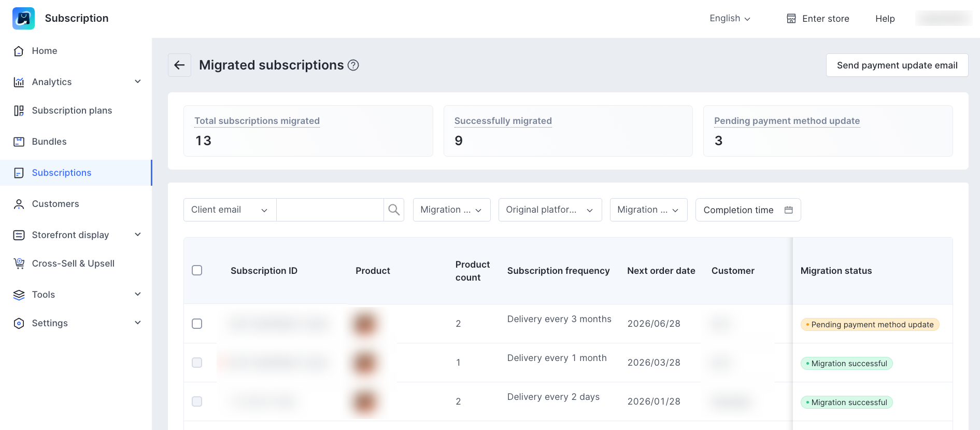Screen dimensions: 980x430
Task: Open the English language dropdown
Action: 730,19
